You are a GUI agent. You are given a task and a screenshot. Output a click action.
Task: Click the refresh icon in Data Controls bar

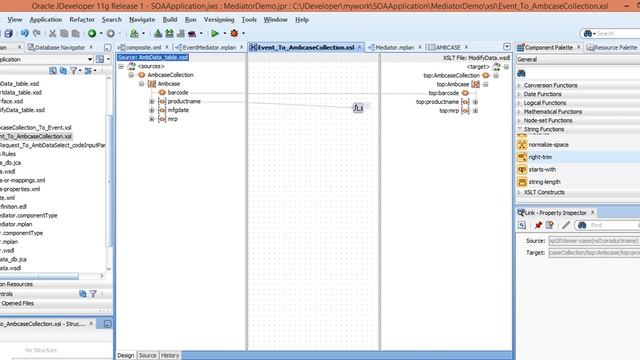82,294
